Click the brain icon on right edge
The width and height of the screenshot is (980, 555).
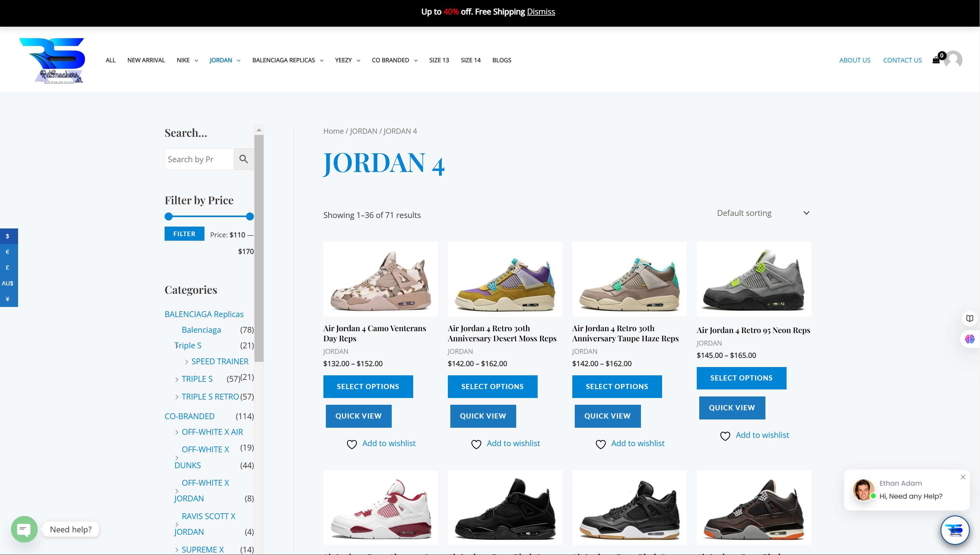[x=970, y=339]
